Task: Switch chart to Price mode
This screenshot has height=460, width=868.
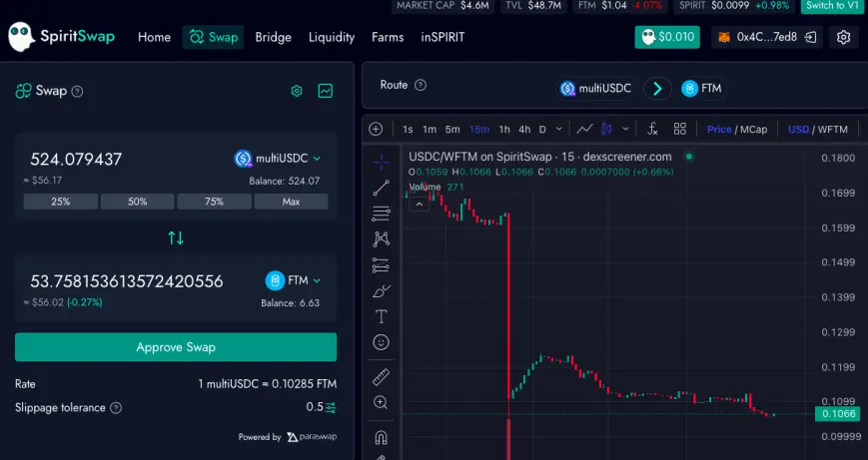Action: (x=719, y=130)
